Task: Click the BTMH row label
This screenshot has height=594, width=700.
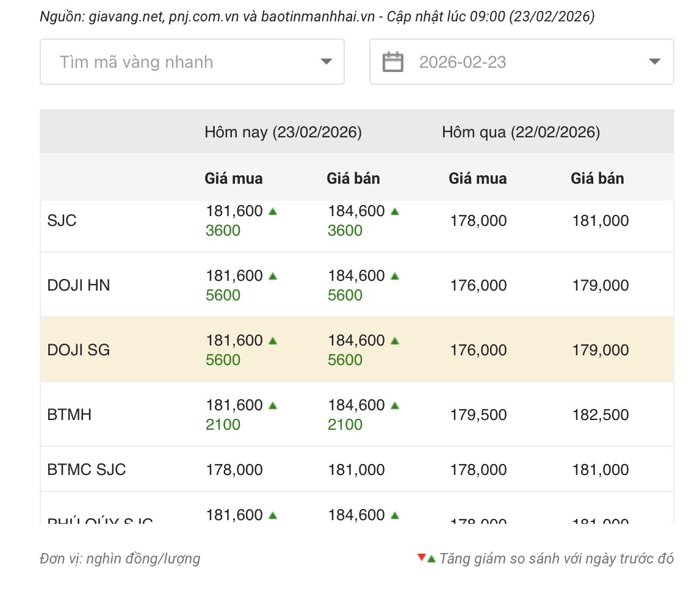Action: click(x=69, y=415)
